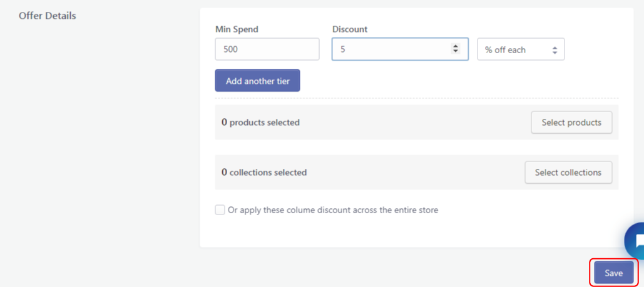Click the '0 collections selected' text

click(x=264, y=173)
